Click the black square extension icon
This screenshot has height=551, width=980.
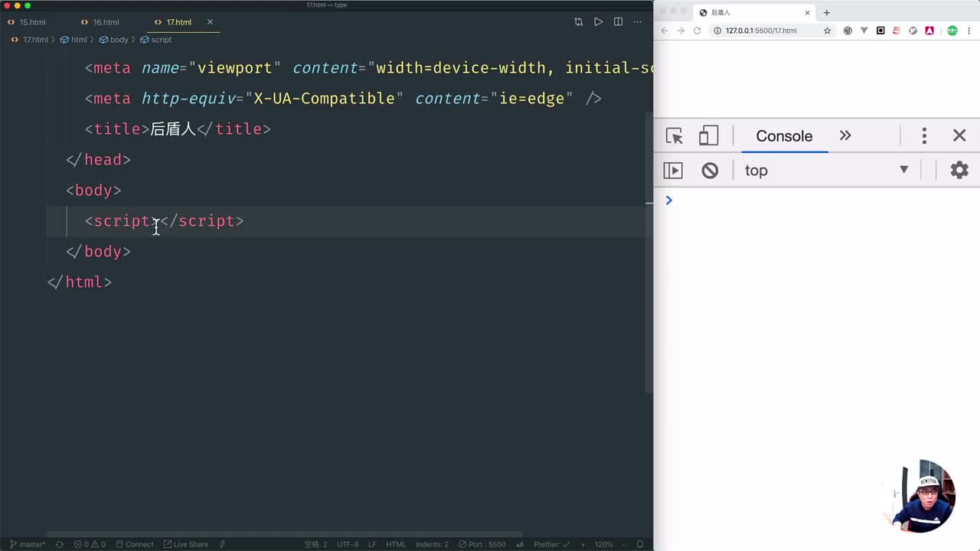(880, 31)
